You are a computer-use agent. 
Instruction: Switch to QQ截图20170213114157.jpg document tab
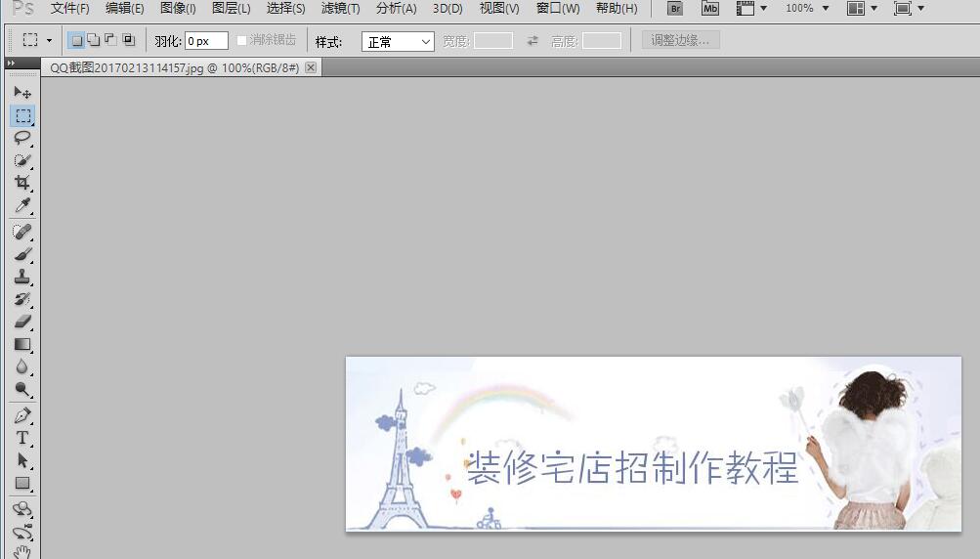point(174,67)
